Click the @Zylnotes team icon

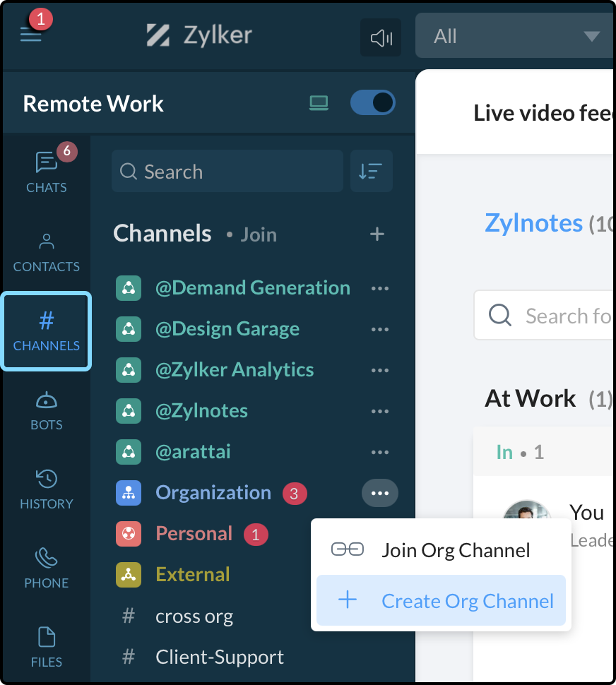pos(129,411)
